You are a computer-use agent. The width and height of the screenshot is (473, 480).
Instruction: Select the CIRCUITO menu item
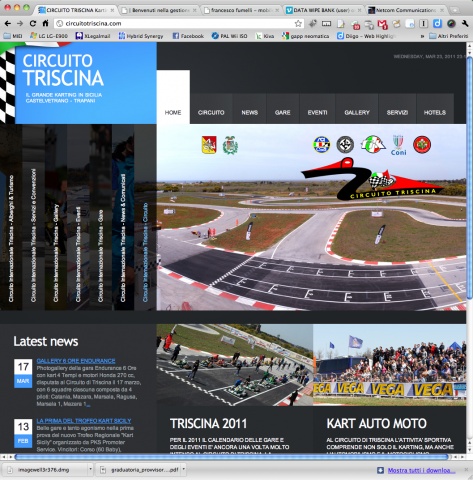(x=211, y=112)
